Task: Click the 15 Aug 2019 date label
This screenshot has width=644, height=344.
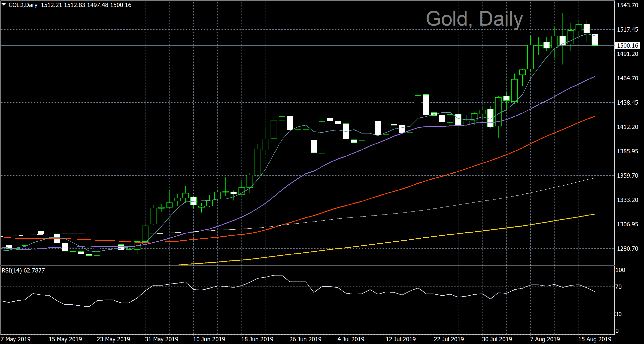Action: (x=595, y=339)
